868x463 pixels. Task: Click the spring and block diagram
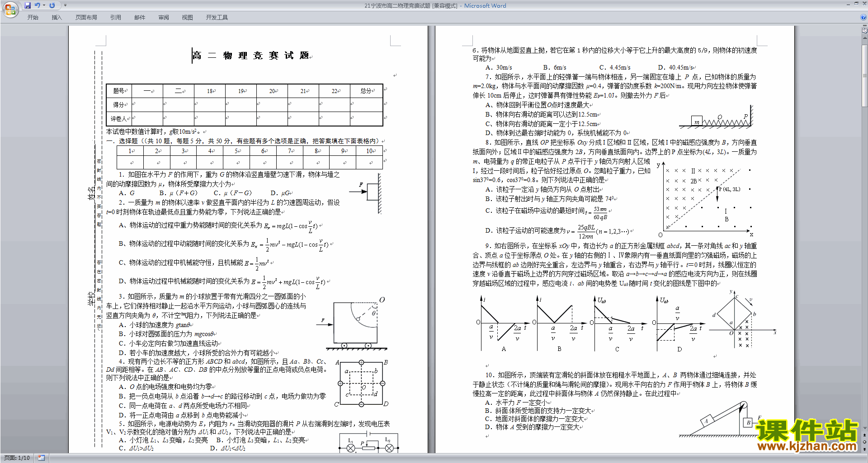coord(716,117)
